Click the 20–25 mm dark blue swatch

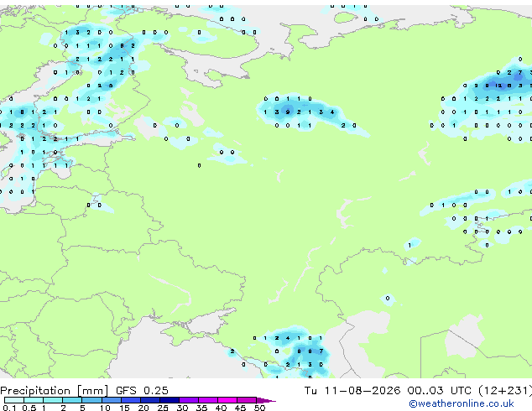[150, 400]
